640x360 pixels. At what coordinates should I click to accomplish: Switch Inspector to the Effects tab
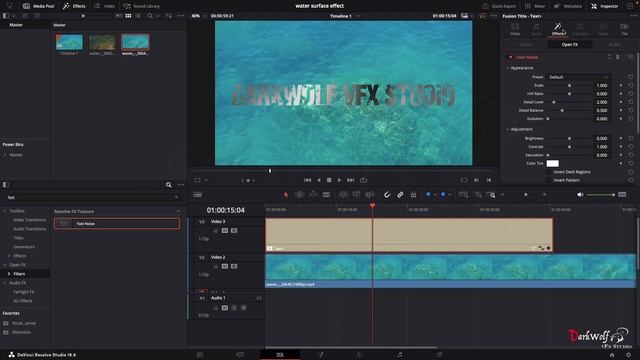(558, 29)
